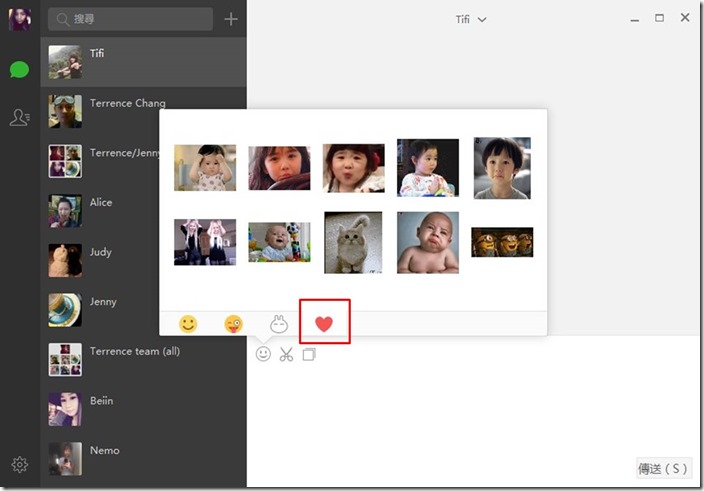Switch to the red heart favorites tab
This screenshot has height=491, width=704.
324,323
